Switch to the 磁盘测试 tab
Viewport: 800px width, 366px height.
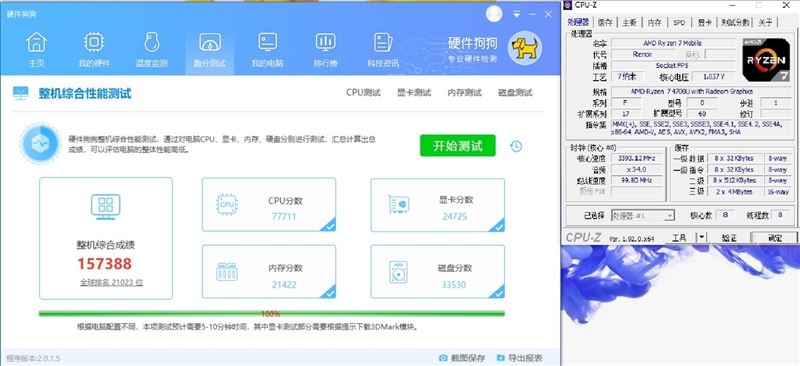pos(515,93)
